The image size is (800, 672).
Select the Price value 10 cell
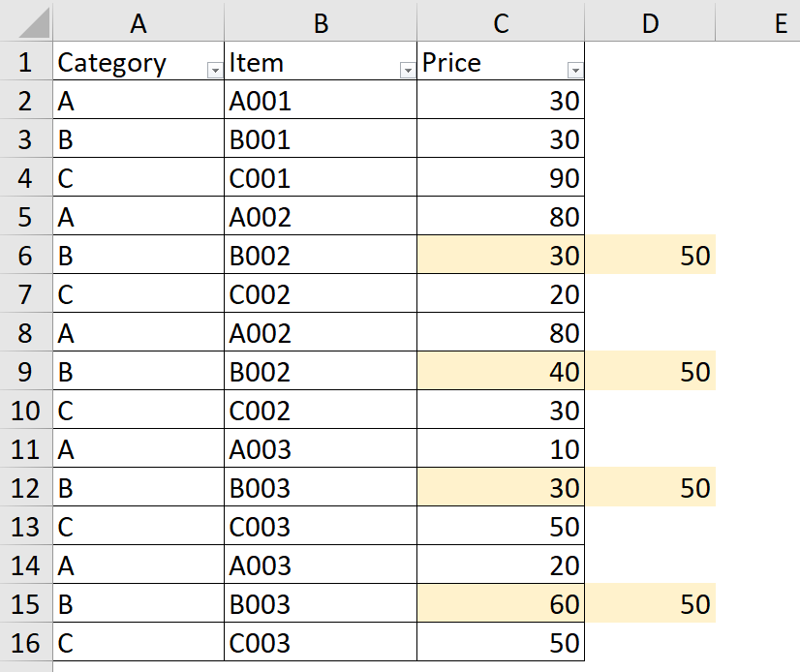coord(501,449)
